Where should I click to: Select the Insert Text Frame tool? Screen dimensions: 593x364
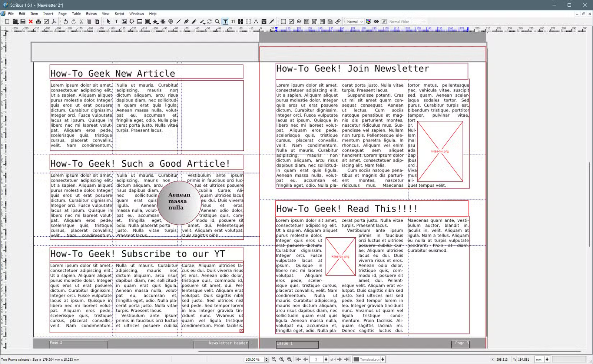116,21
